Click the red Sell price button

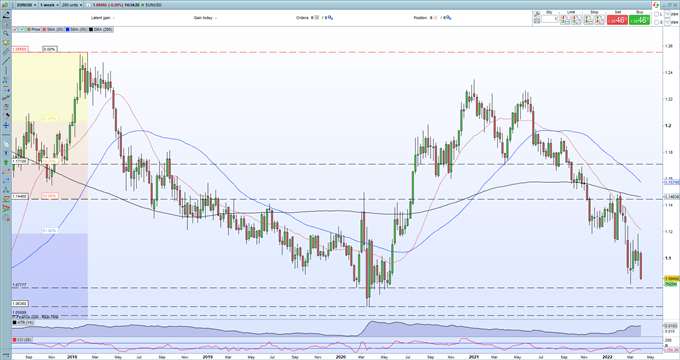point(617,20)
